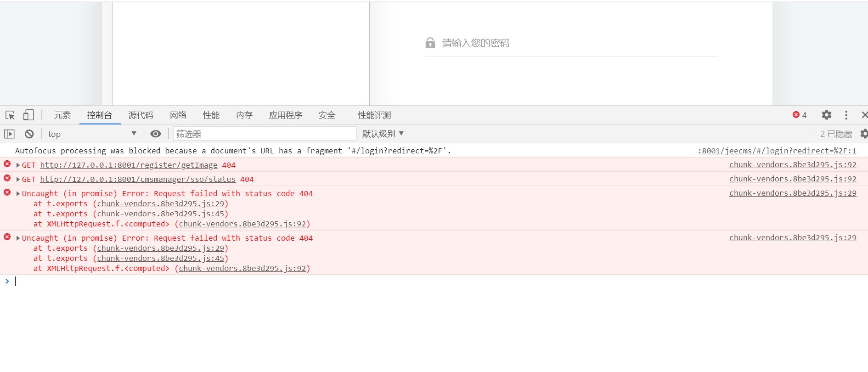The height and width of the screenshot is (372, 868).
Task: Clear the console with the ban icon
Action: 29,134
